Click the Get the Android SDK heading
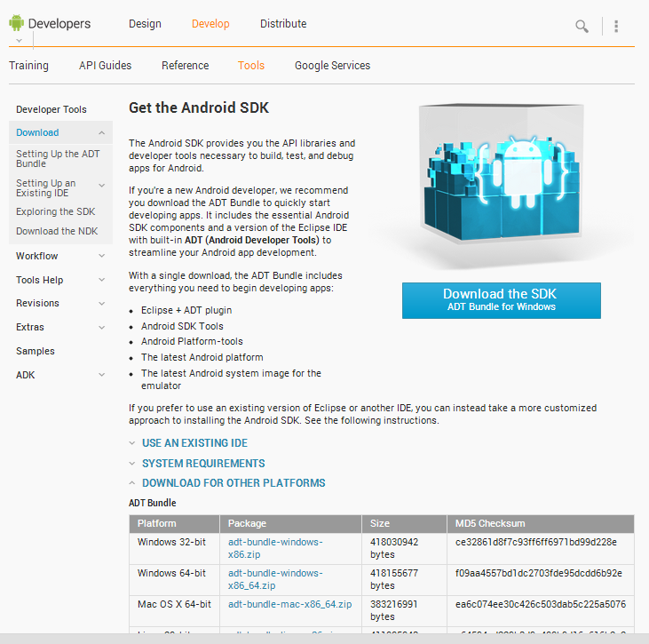Image resolution: width=649 pixels, height=644 pixels. click(199, 107)
